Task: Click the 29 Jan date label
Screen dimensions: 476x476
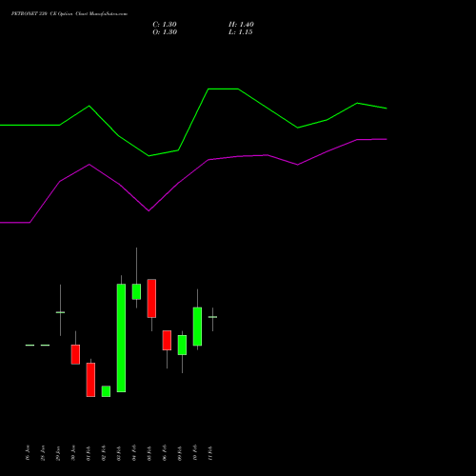Action: point(58,453)
